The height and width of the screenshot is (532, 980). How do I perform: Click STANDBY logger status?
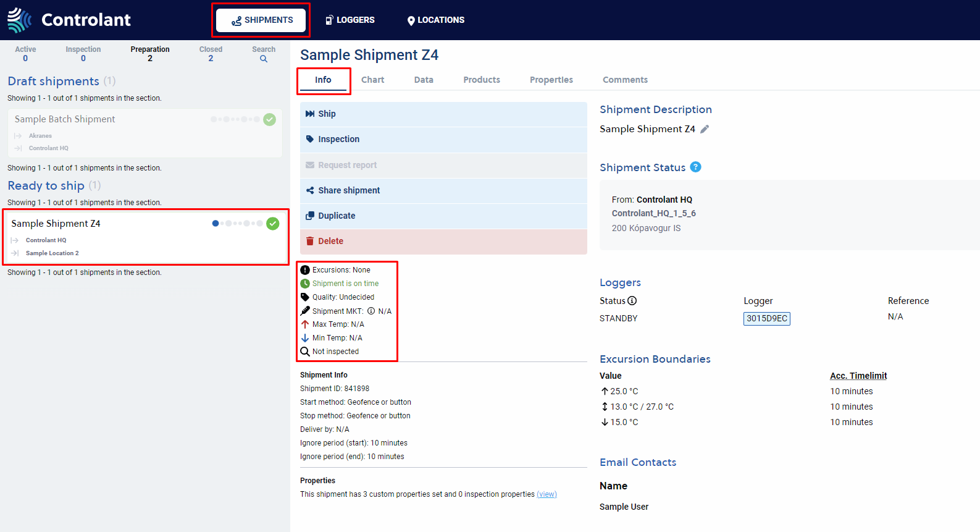click(x=618, y=318)
